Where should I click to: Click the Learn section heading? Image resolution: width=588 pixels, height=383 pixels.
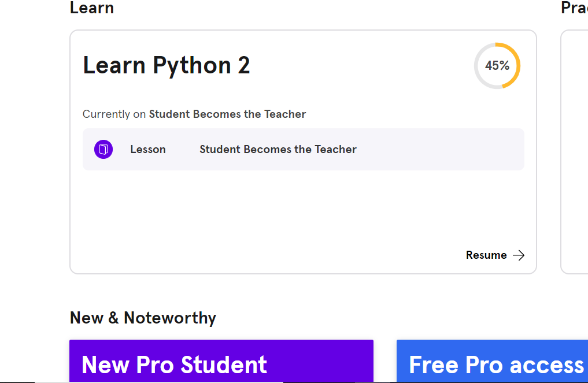(92, 8)
